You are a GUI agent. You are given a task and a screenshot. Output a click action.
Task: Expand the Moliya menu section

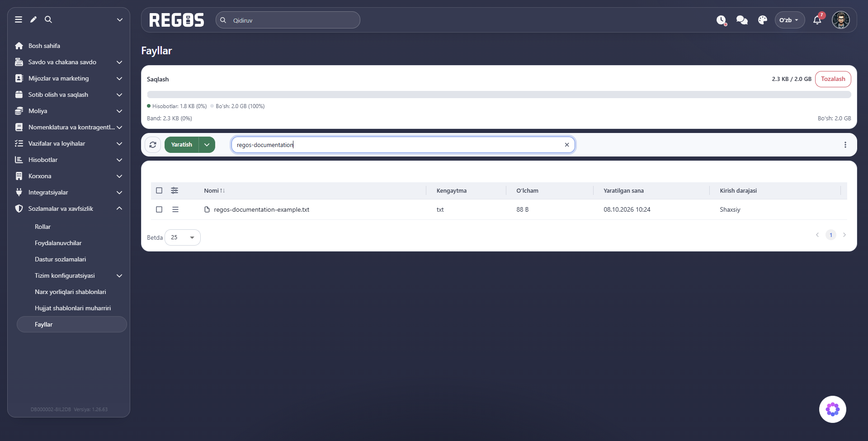pyautogui.click(x=69, y=111)
